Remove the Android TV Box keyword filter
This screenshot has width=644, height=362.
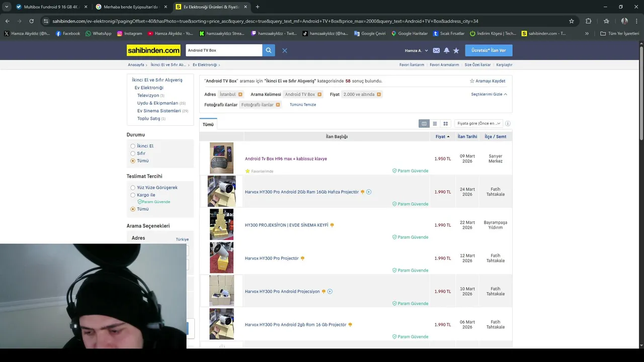pyautogui.click(x=319, y=94)
